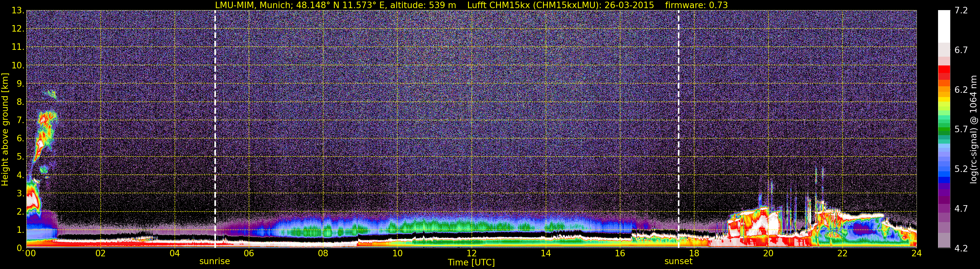Pick the blue segment of the colorbar
This screenshot has height=269, width=980.
point(944,179)
